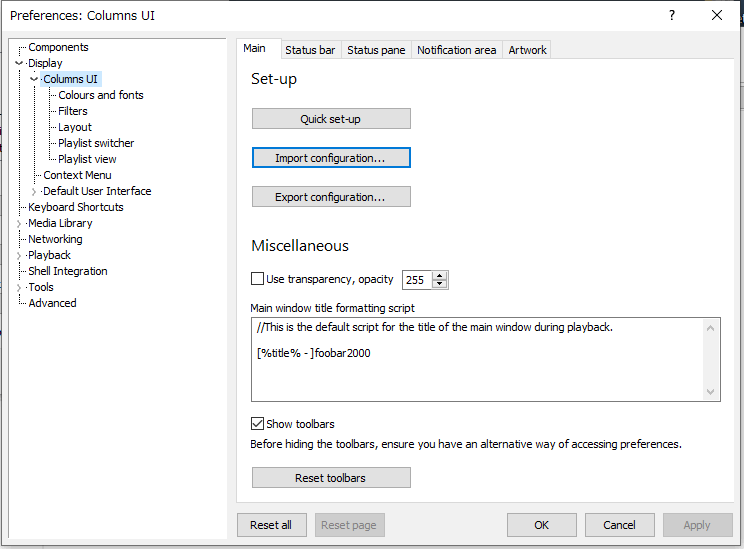Select Components in the tree

click(x=58, y=47)
